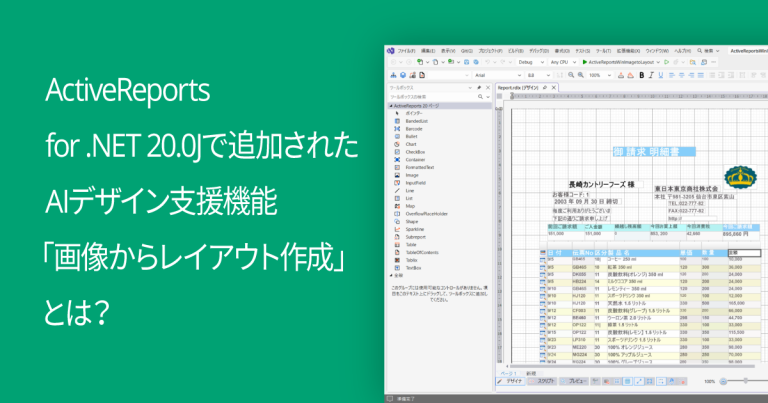Click the 新規 page tab

point(531,374)
